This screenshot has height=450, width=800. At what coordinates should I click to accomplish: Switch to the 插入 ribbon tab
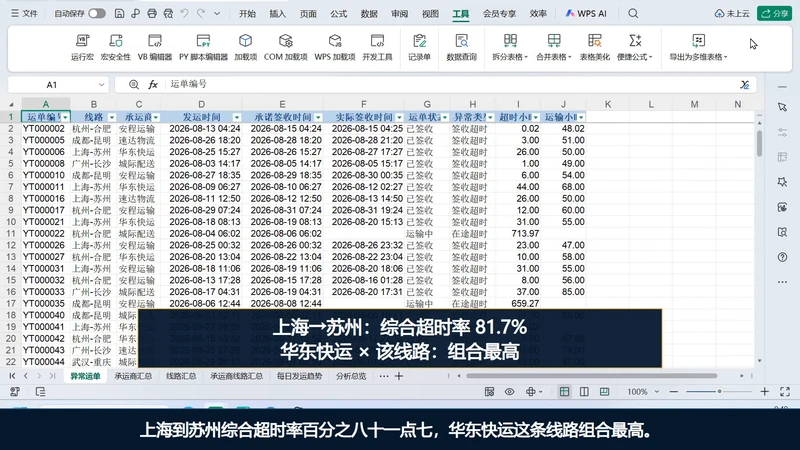coord(278,14)
